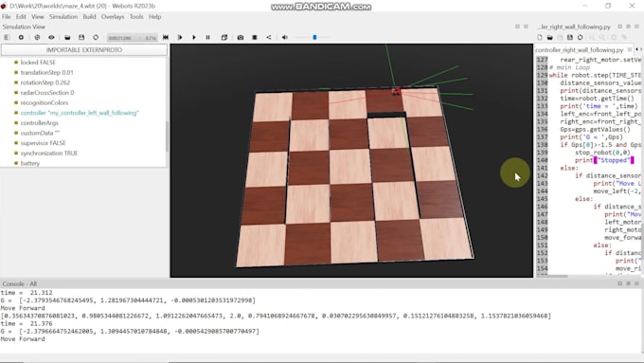Mute sound with the speaker icon
644x363 pixels.
[285, 37]
